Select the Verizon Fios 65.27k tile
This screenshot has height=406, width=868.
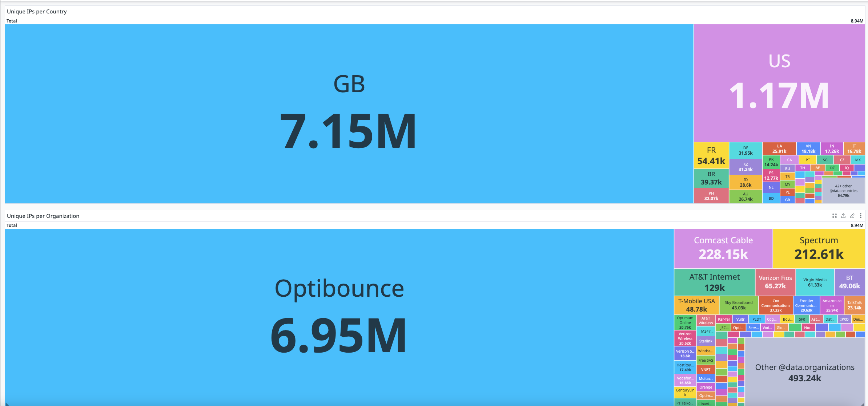(x=775, y=282)
